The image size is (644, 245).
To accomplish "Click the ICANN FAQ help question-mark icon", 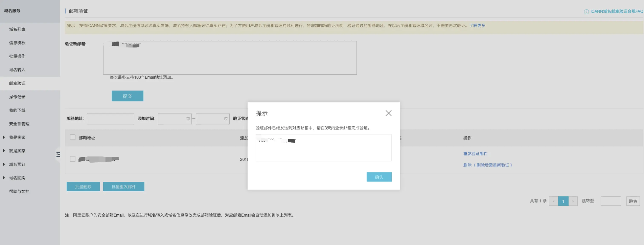I will (586, 12).
